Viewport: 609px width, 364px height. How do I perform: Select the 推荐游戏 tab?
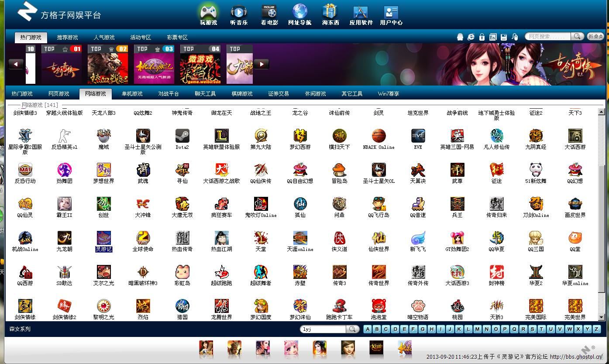[x=67, y=38]
